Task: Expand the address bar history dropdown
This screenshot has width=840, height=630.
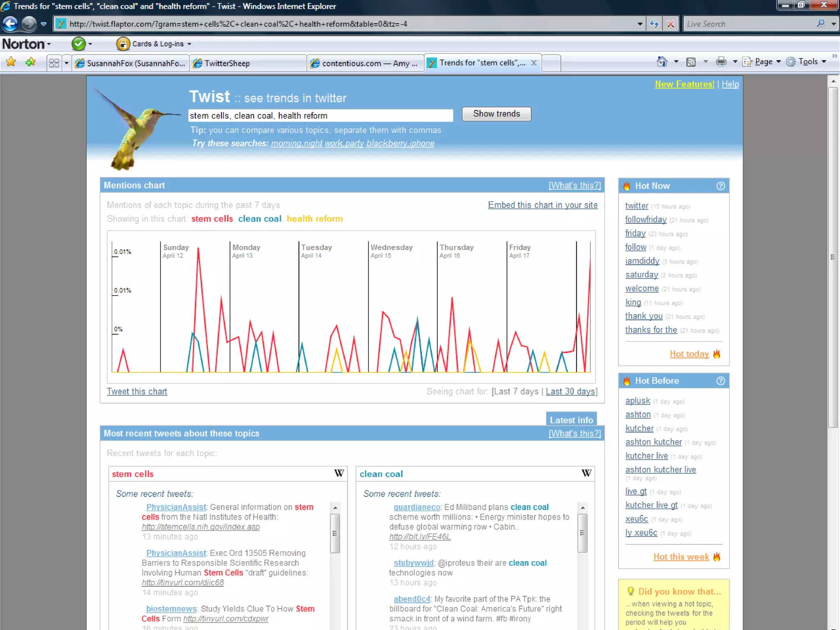Action: click(x=640, y=24)
